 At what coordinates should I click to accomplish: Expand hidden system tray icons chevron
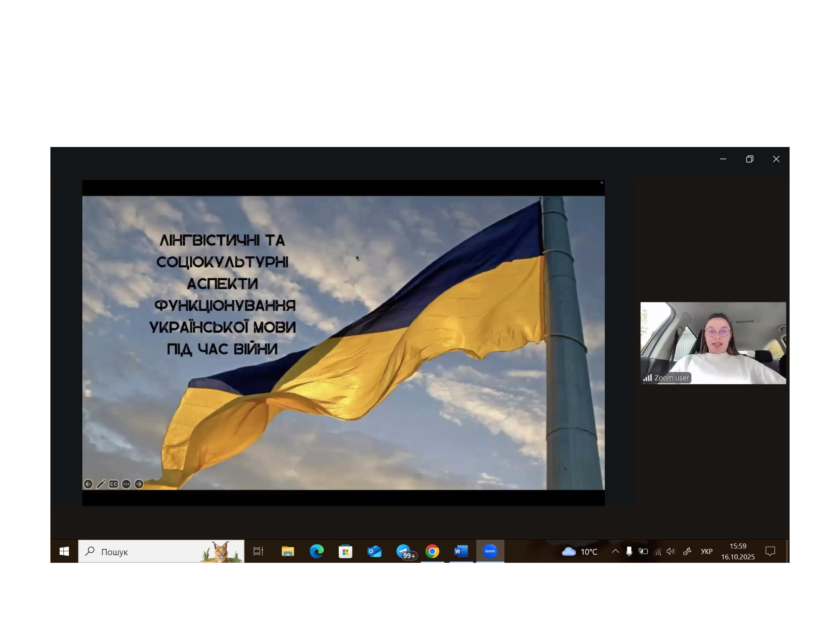(x=615, y=551)
